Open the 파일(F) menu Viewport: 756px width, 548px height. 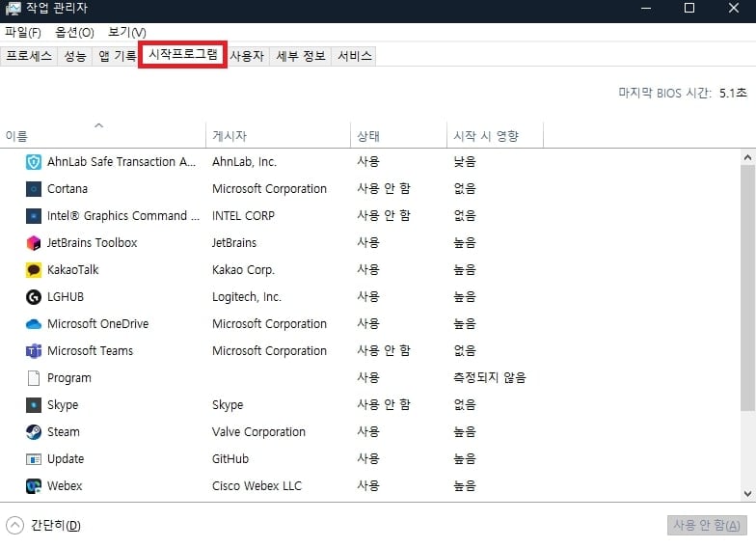(x=23, y=33)
